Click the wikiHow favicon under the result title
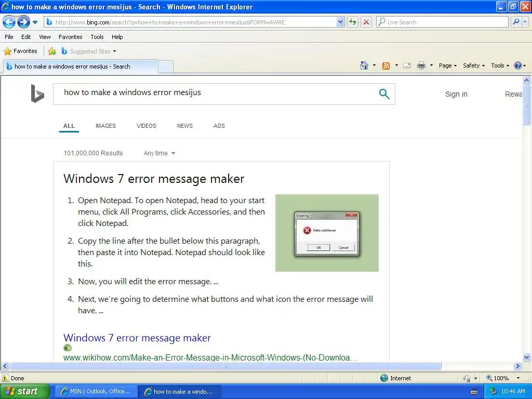Viewport: 532px width, 399px height. coord(68,348)
